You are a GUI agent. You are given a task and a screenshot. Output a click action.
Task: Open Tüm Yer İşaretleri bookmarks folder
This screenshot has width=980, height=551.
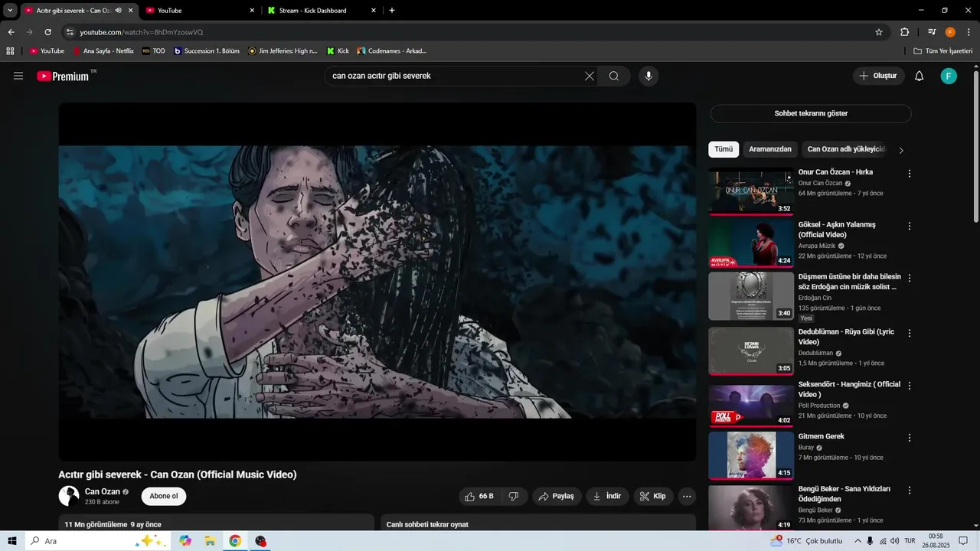[x=943, y=51]
